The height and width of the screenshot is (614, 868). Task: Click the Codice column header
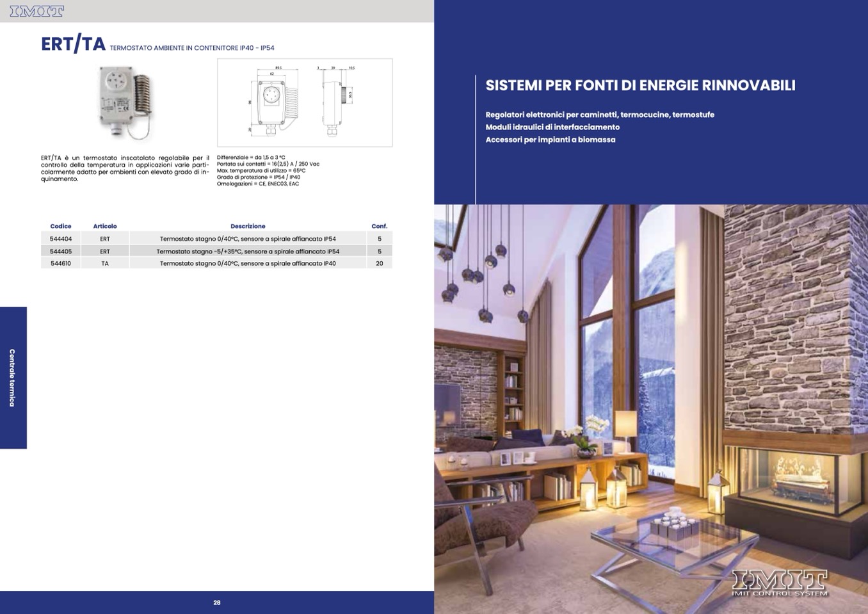[x=61, y=226]
